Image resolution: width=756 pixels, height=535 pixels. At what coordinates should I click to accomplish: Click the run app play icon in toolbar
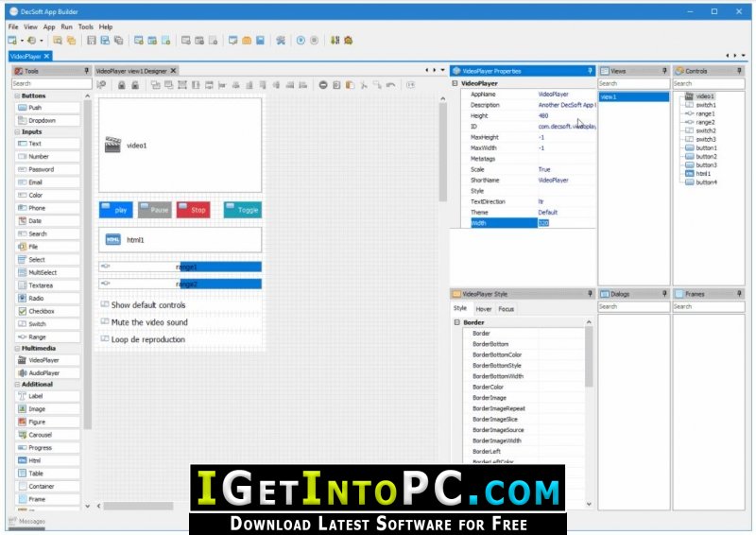[x=301, y=41]
